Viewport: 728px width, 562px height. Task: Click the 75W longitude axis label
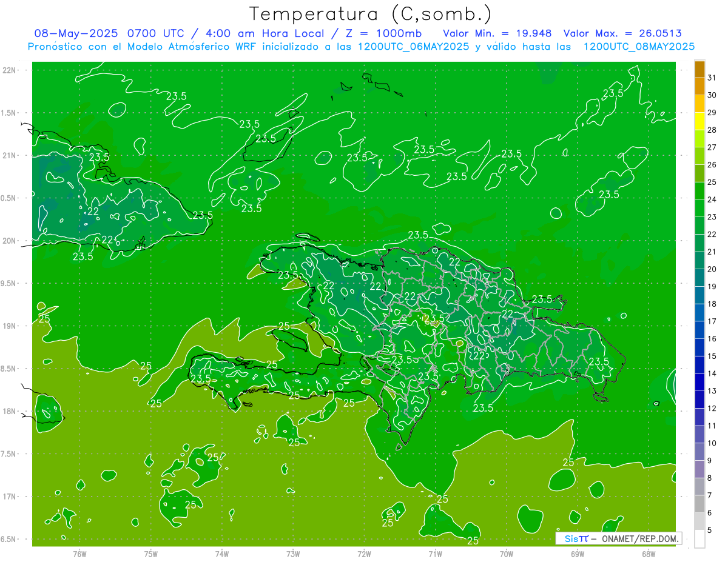tap(151, 554)
